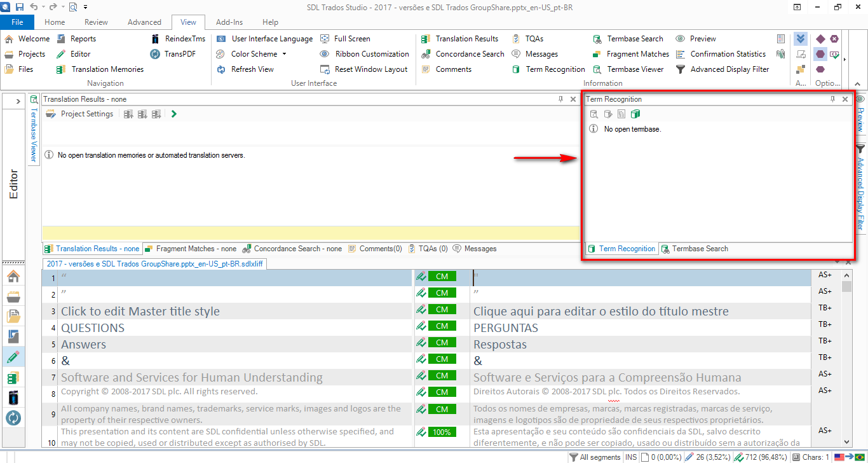Switch to the Termbase Search tab
The image size is (868, 463).
[695, 249]
